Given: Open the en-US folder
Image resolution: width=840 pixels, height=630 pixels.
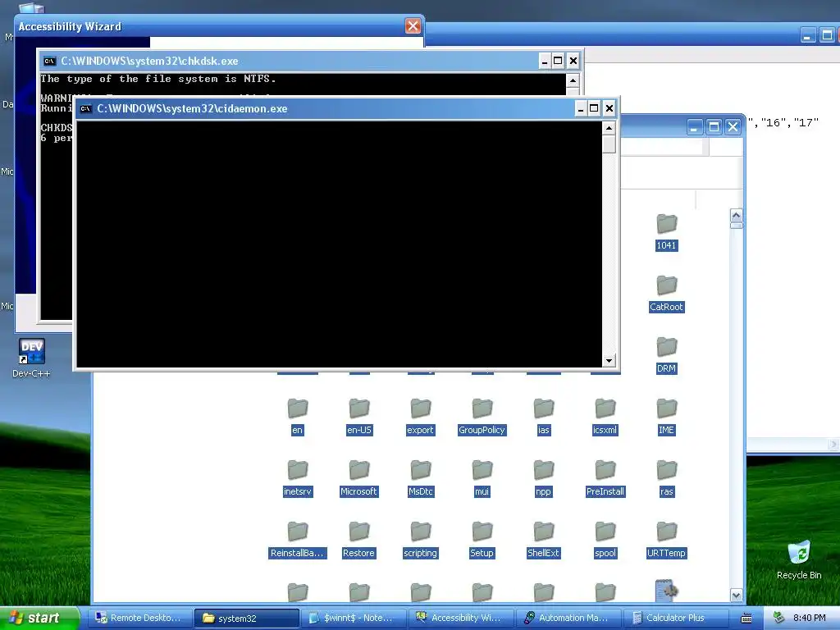Looking at the screenshot, I should coord(359,418).
